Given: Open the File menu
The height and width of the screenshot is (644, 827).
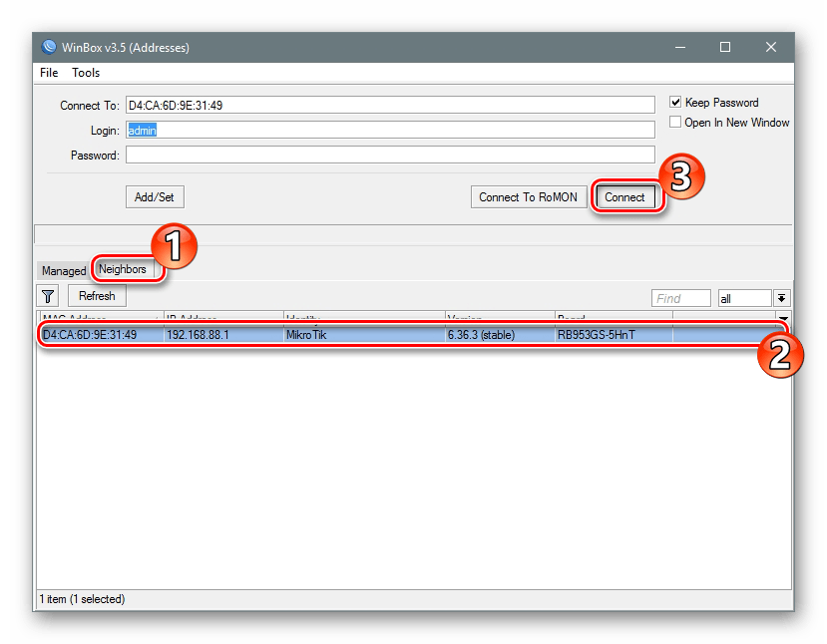Looking at the screenshot, I should [x=49, y=73].
